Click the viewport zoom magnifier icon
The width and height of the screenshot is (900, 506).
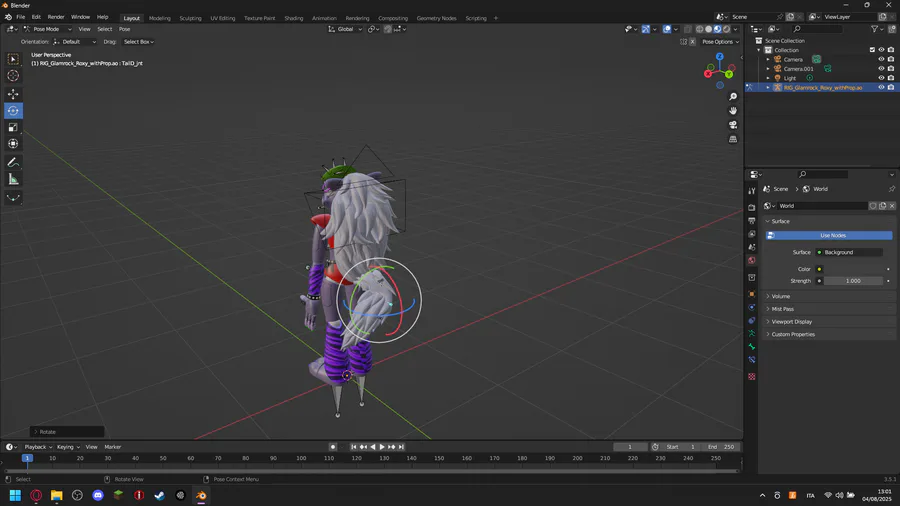click(x=733, y=97)
